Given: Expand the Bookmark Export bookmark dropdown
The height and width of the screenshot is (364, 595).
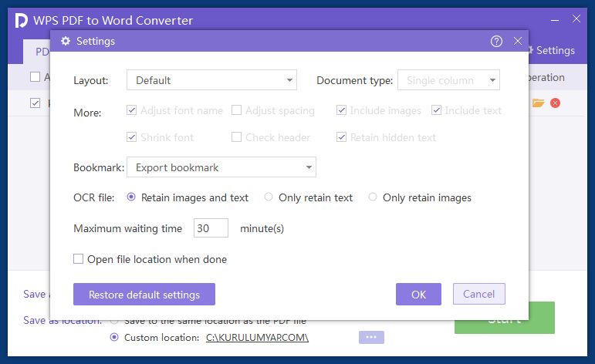Looking at the screenshot, I should [221, 167].
